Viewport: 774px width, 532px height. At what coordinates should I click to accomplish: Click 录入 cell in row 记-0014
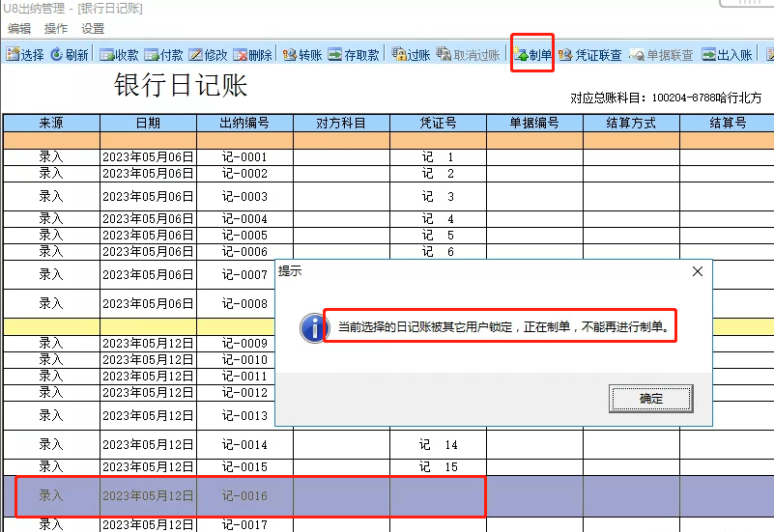coord(51,445)
